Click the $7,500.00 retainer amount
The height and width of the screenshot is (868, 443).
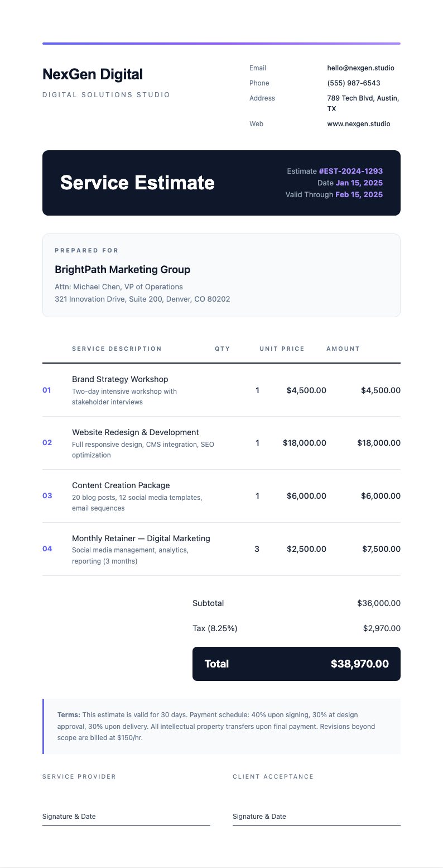tap(381, 549)
